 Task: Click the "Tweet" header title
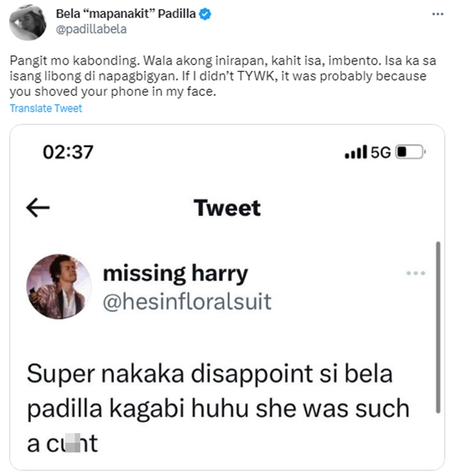point(227,208)
